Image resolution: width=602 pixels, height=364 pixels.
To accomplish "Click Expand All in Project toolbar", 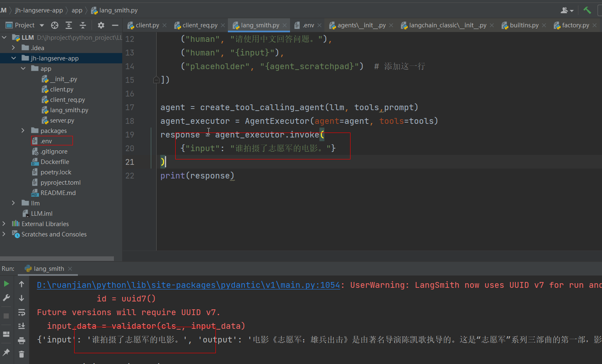I will click(69, 25).
